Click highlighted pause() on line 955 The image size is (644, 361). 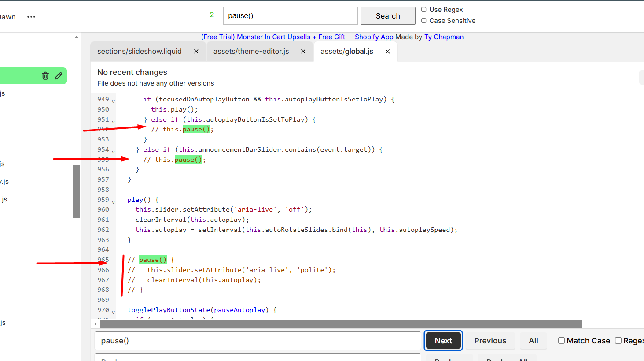(x=188, y=160)
